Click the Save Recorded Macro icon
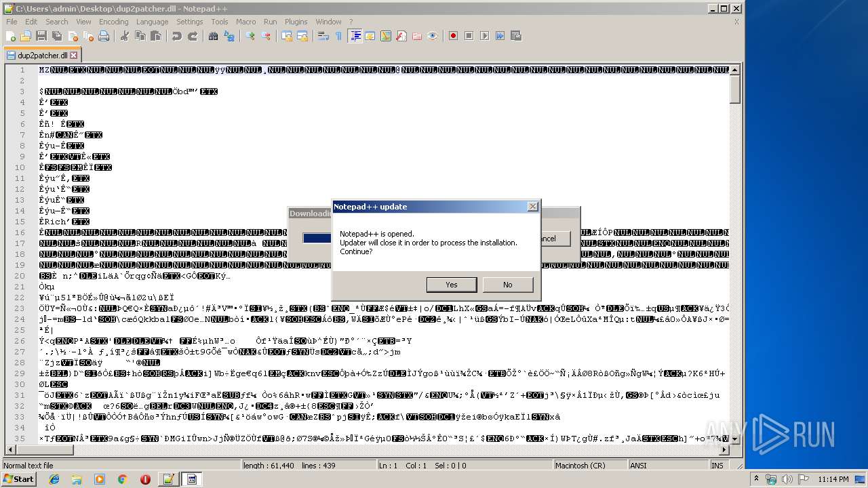The width and height of the screenshot is (868, 488). pos(516,36)
